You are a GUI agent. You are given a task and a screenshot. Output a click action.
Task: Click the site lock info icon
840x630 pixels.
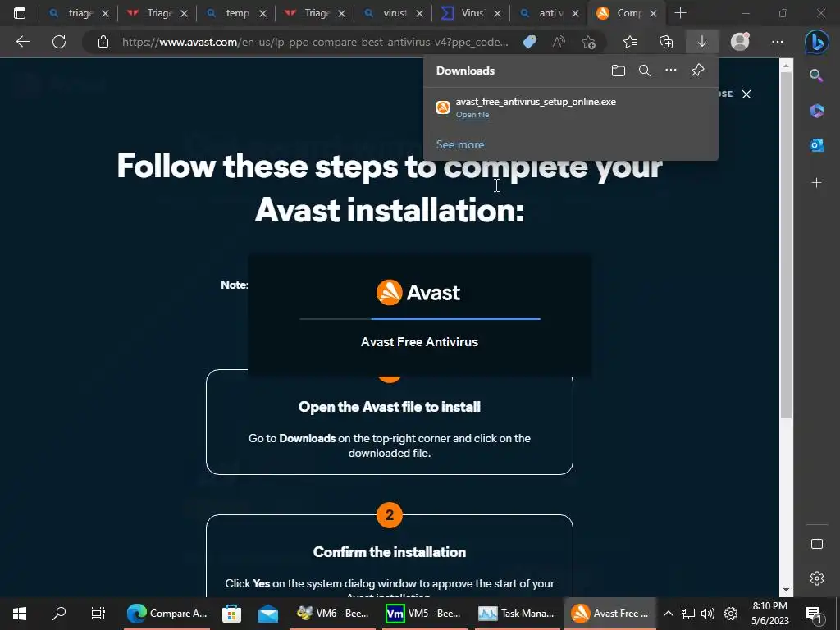(103, 42)
